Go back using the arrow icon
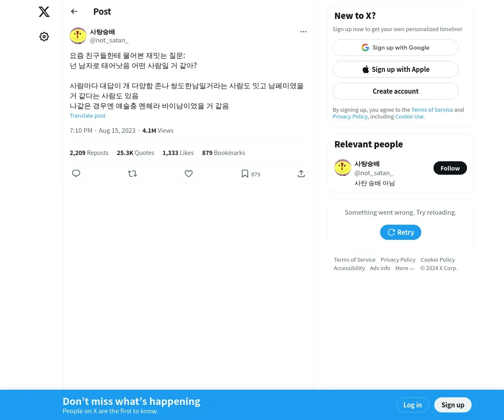504x420 pixels. pos(74,11)
